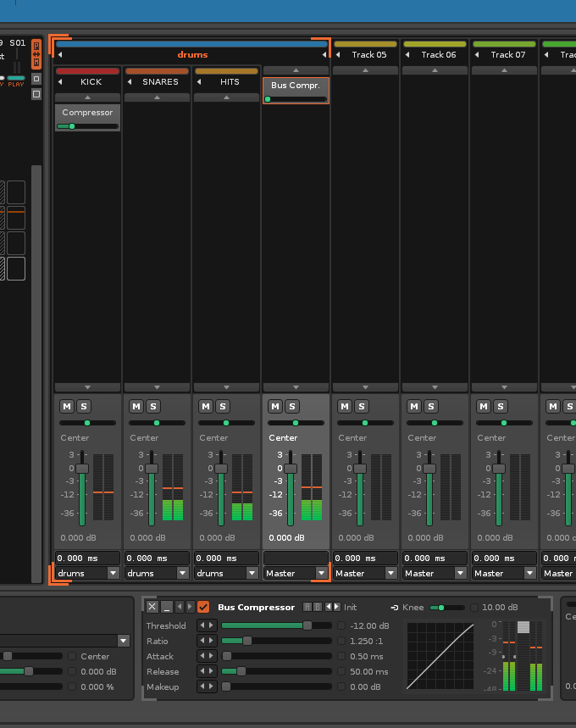The height and width of the screenshot is (728, 576).
Task: Select the Track 07 header
Action: [508, 55]
